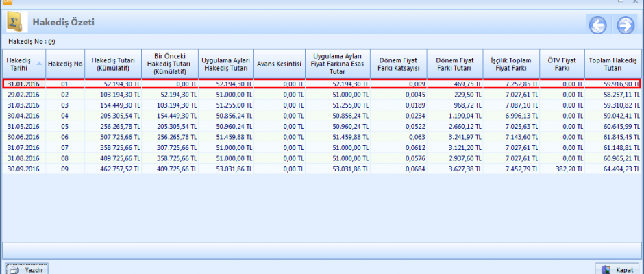Screen dimensions: 644x274
Task: Select the Dönem Fiyat Farkı Katsayısı header
Action: (398, 64)
